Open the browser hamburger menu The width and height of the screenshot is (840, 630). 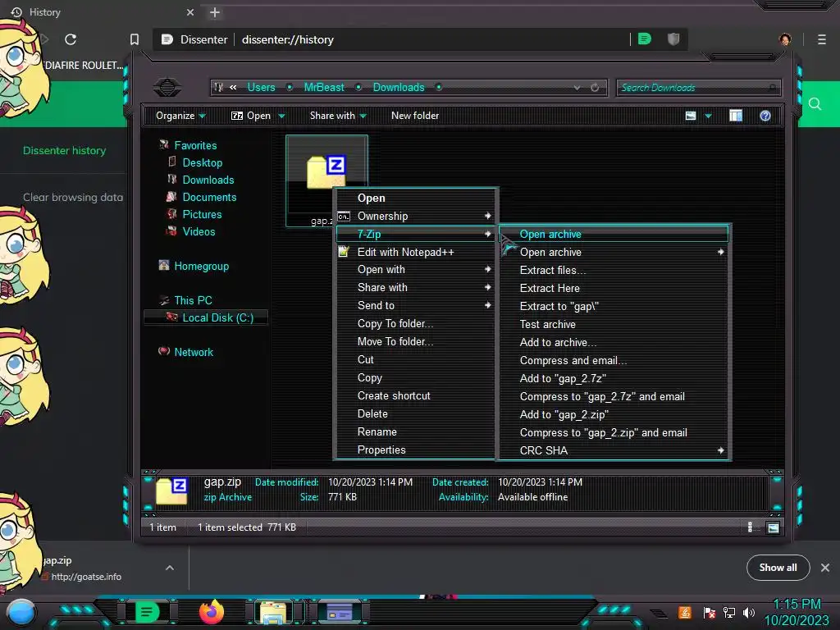point(821,39)
